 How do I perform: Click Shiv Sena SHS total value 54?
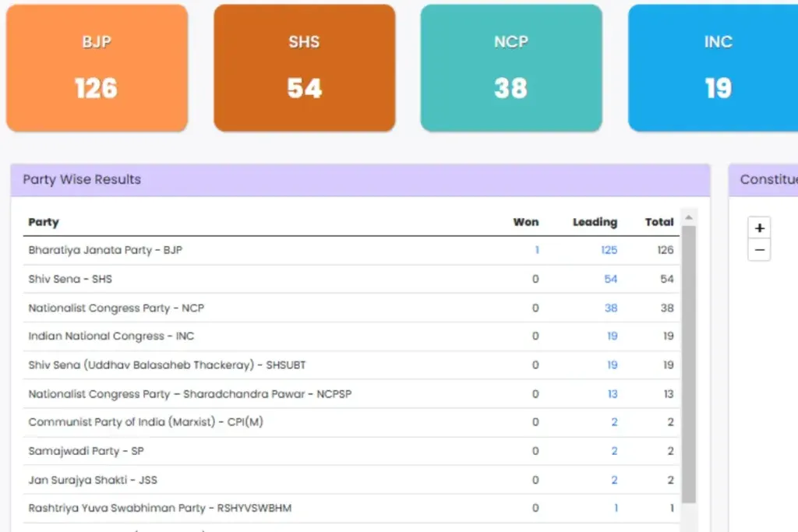pyautogui.click(x=667, y=279)
